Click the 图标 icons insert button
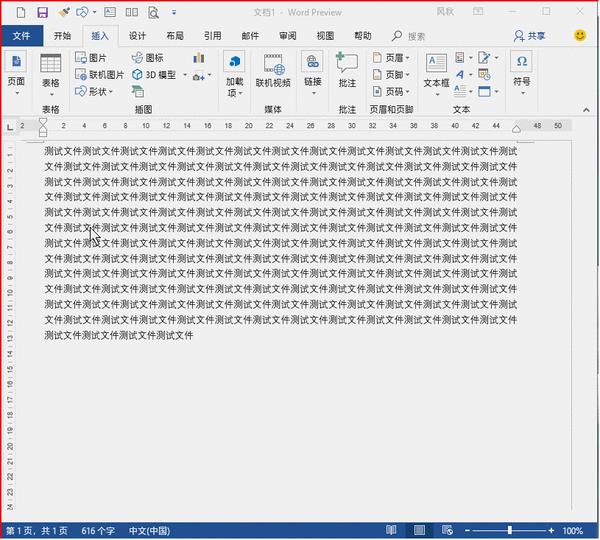This screenshot has height=540, width=600. tap(146, 58)
